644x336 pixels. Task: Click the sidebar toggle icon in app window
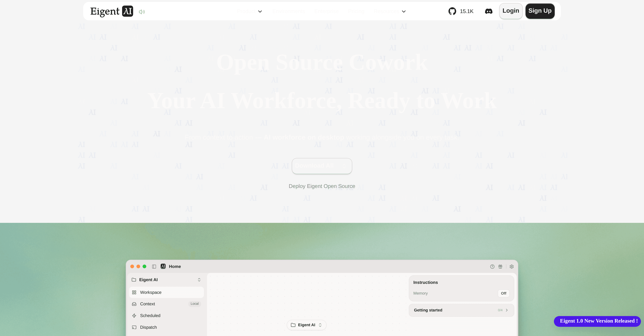[x=154, y=266]
